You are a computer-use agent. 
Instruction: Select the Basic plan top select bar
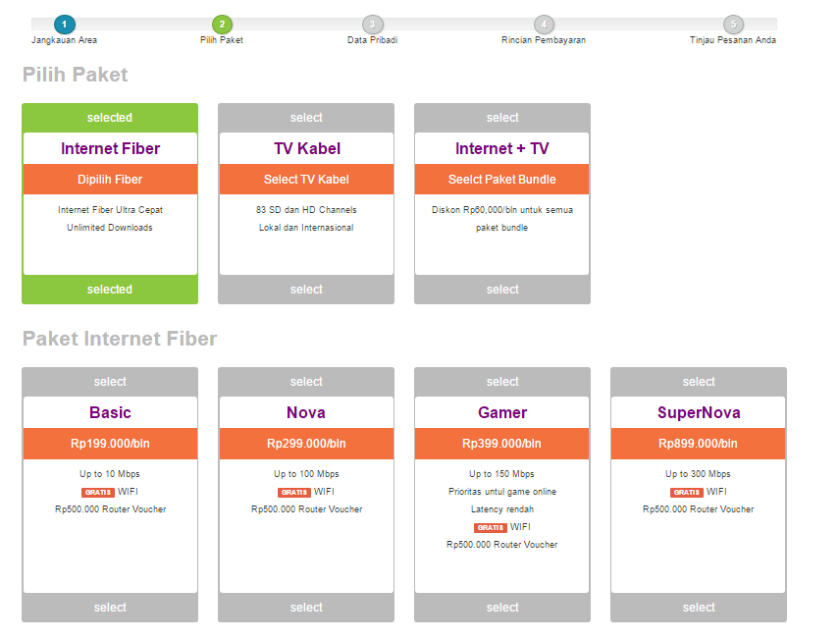(110, 382)
